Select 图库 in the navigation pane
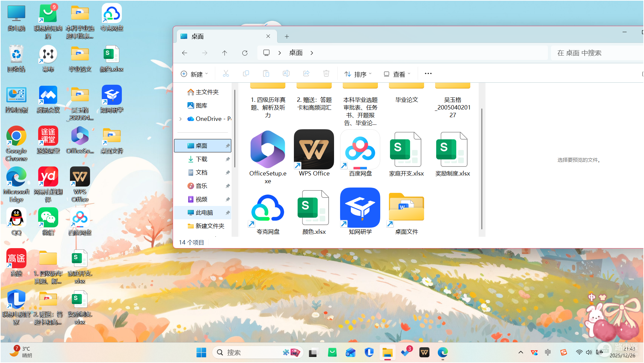 pos(203,105)
